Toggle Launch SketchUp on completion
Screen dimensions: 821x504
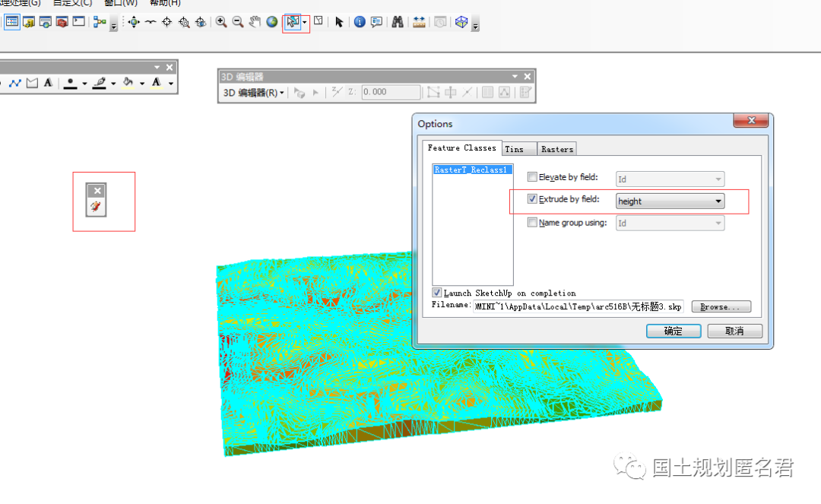pos(437,293)
